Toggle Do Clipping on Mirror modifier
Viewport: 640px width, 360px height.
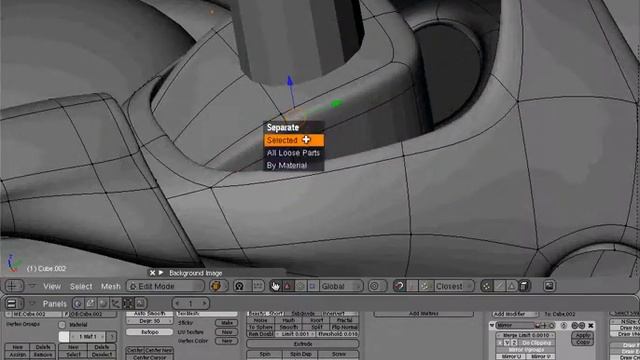[x=536, y=343]
